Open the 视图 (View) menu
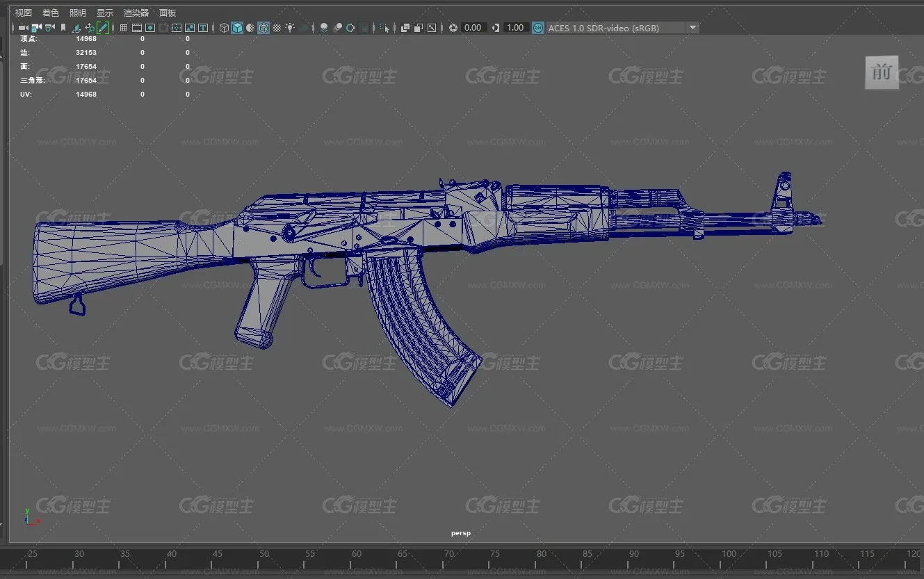 24,13
